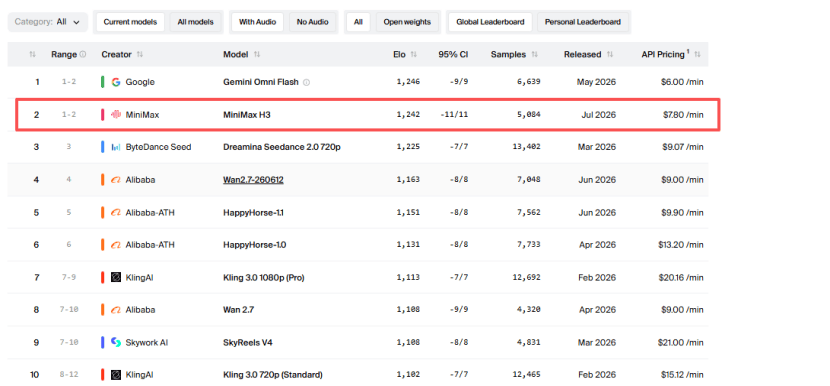Open the HappyHorse-1.1 model entry
The width and height of the screenshot is (830, 386).
(x=253, y=213)
